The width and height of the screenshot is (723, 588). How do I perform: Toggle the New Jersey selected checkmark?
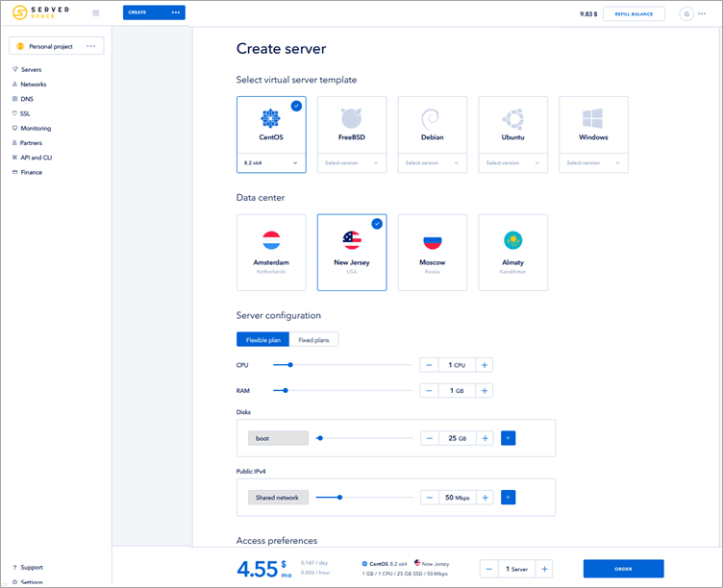377,224
